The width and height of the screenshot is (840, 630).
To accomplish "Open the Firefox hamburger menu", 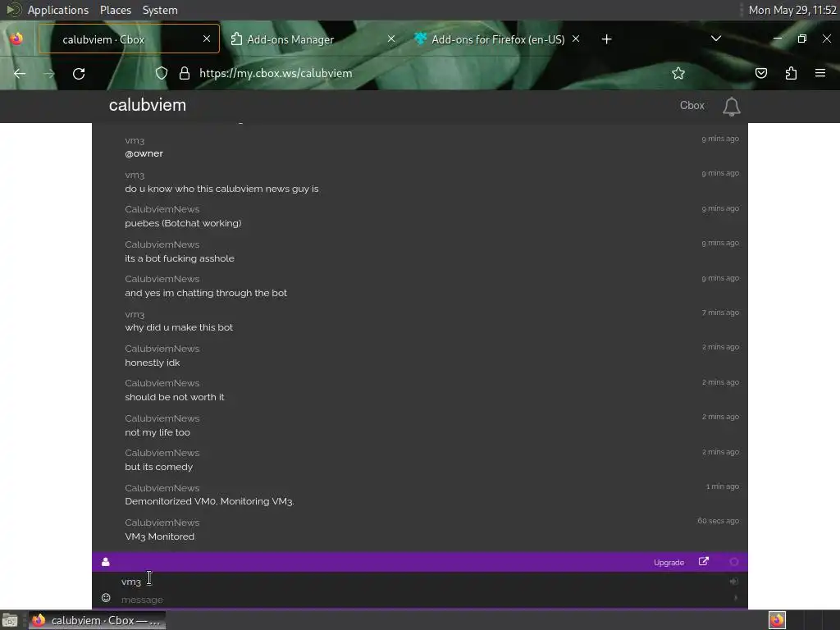I will 820,73.
